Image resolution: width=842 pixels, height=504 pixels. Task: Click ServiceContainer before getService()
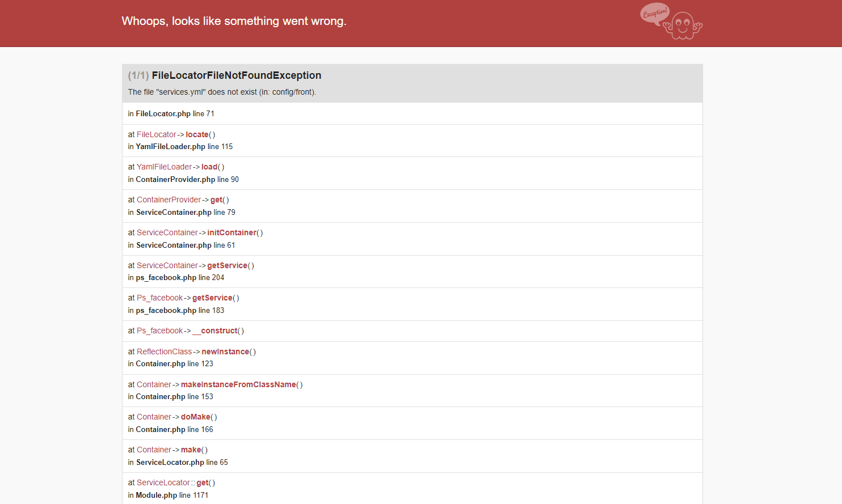167,265
